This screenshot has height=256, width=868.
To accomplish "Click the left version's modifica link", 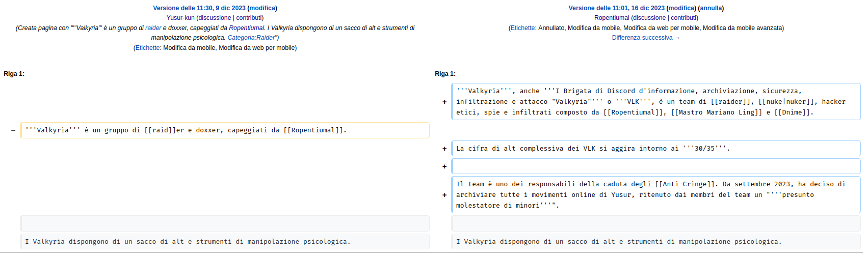I will click(262, 8).
